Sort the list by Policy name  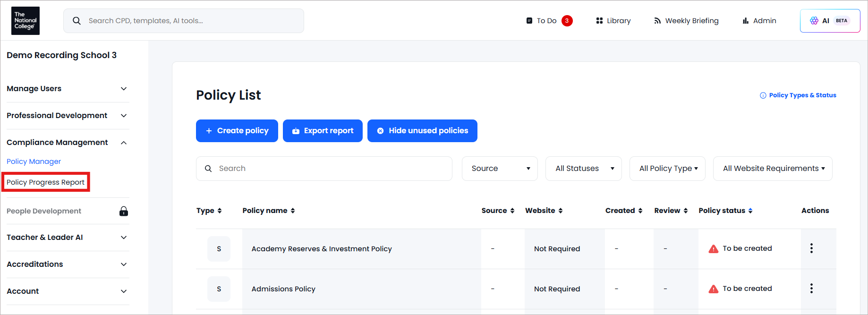click(x=269, y=211)
